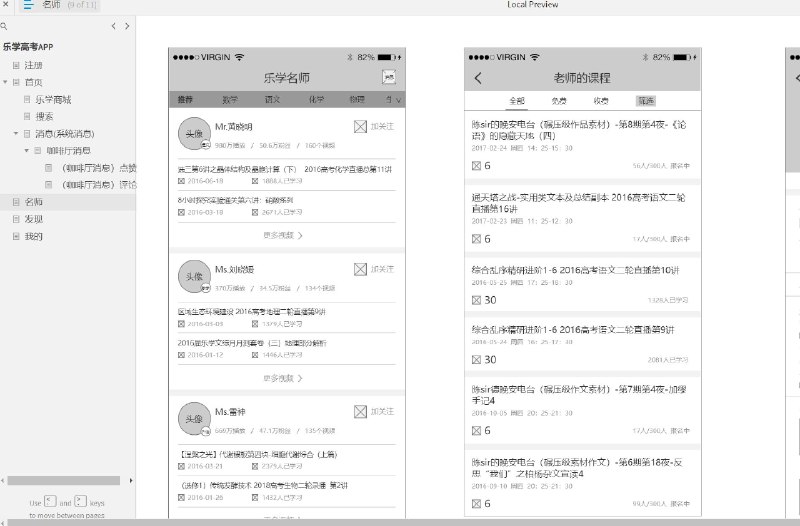Select the 推荐 subject tab
Image resolution: width=800 pixels, height=526 pixels.
coord(185,99)
